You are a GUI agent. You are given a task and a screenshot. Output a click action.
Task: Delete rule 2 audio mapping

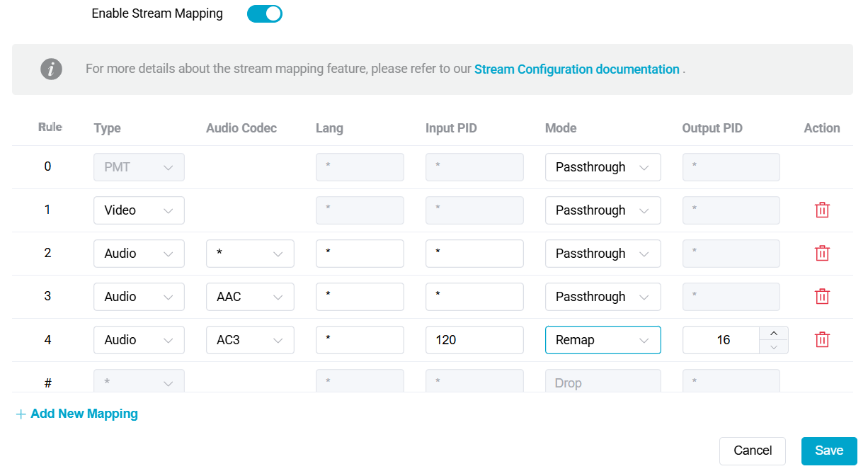(822, 254)
